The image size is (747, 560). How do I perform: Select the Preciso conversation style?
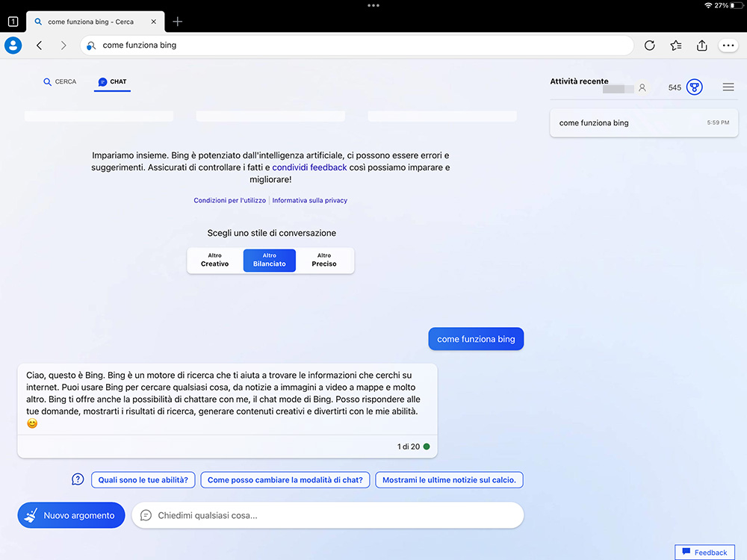point(323,260)
